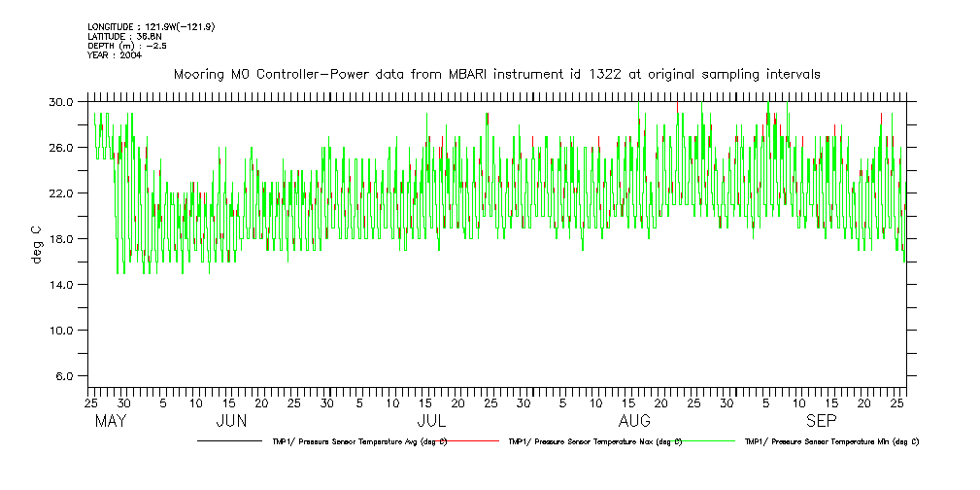Click the JUL month label

[x=431, y=421]
